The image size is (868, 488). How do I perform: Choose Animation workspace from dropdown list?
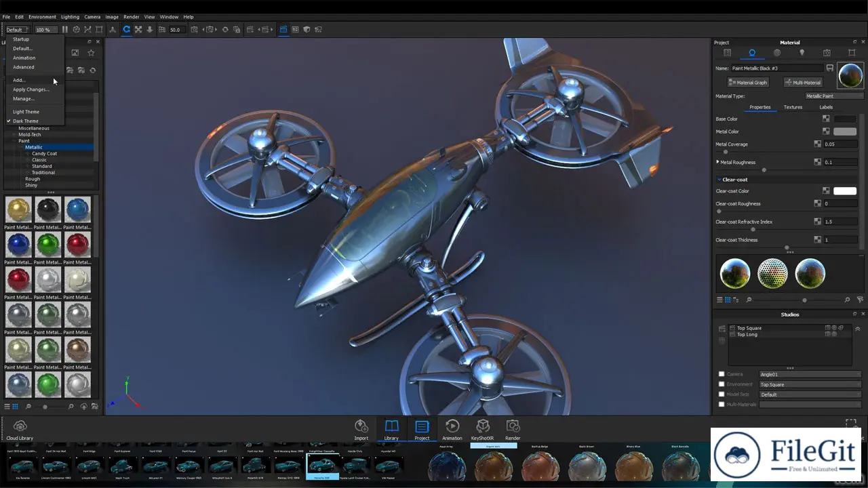(x=24, y=58)
